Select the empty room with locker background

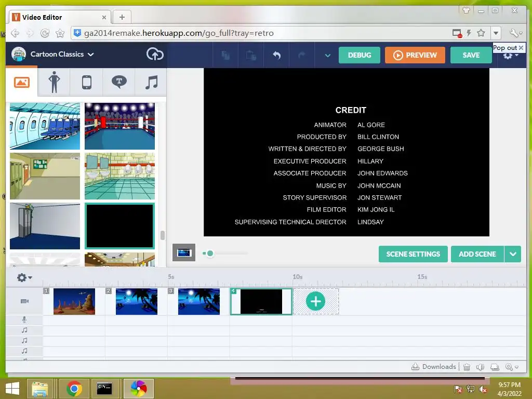click(x=45, y=226)
